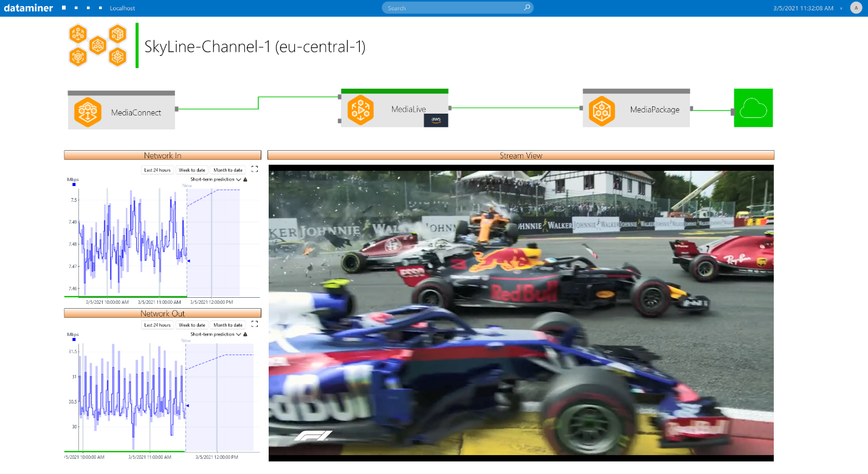The width and height of the screenshot is (868, 474).
Task: Click the AWS media services logo cluster
Action: point(97,46)
